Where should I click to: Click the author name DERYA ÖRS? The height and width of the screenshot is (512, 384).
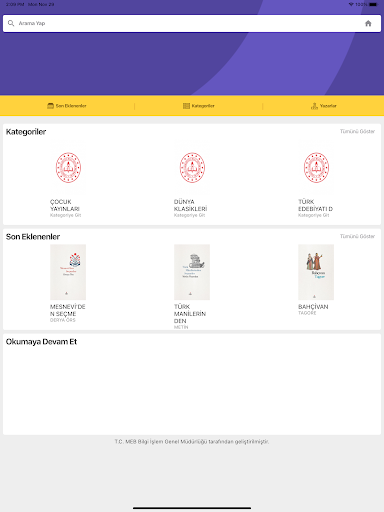63,320
